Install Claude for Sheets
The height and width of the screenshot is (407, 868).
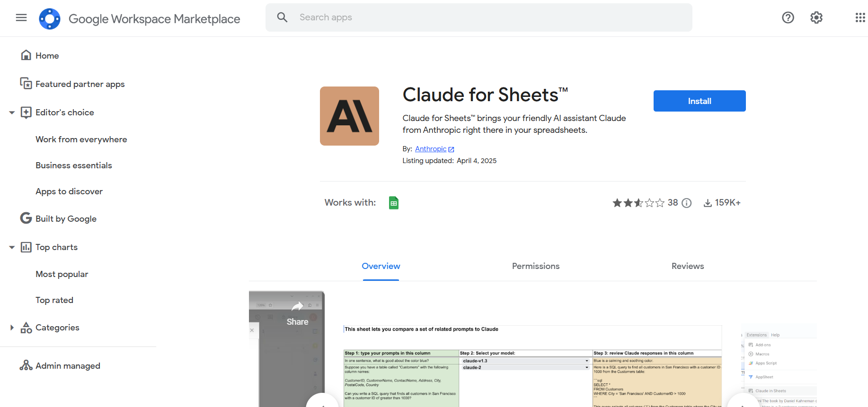point(700,101)
